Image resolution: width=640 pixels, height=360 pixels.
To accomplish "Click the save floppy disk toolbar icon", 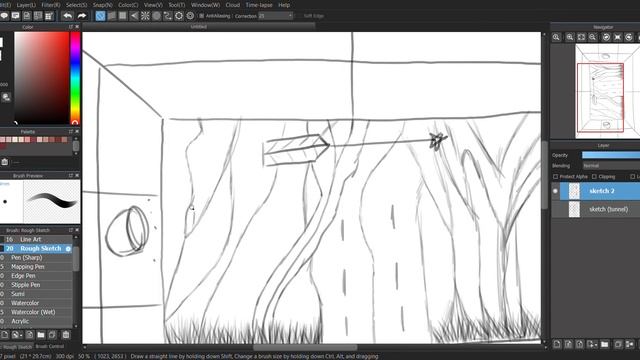I will coord(27,16).
